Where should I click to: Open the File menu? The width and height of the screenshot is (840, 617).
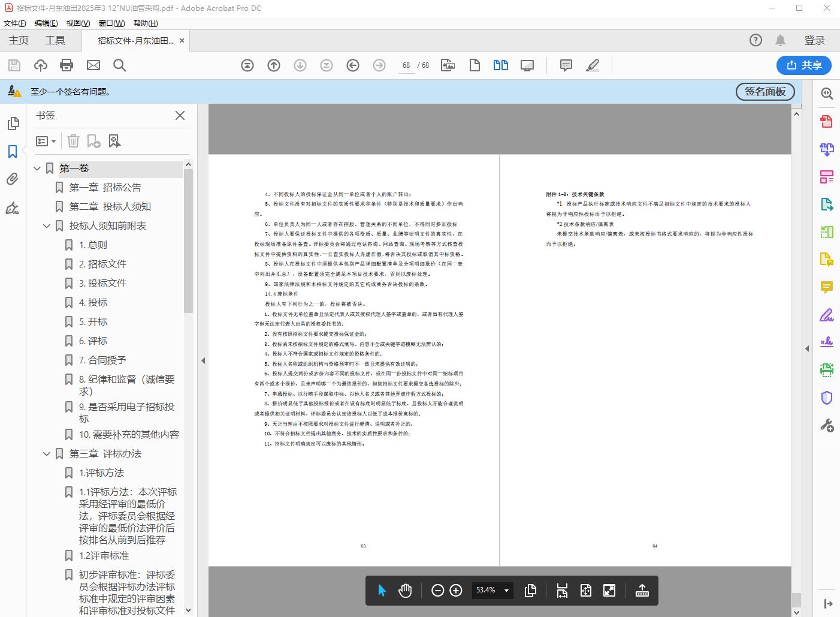15,23
